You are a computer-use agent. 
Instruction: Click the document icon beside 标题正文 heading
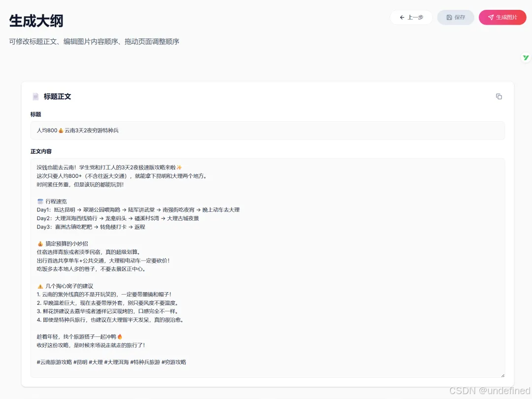click(x=35, y=97)
